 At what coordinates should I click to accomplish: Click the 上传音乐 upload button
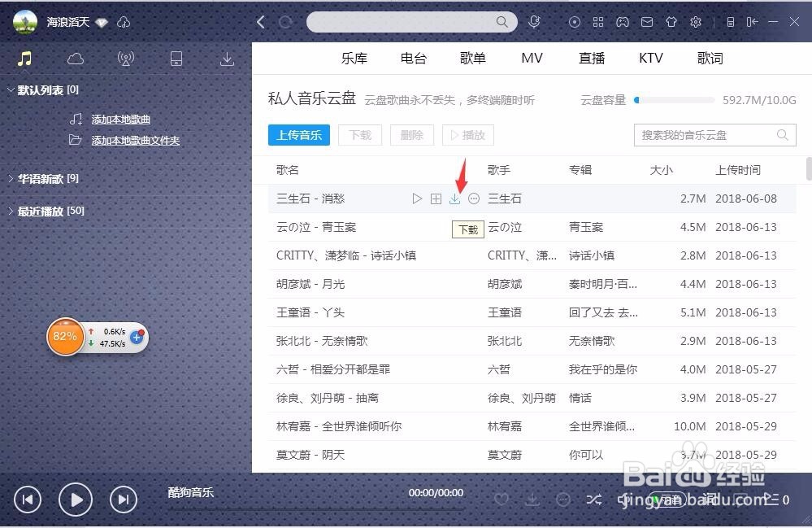tap(298, 135)
